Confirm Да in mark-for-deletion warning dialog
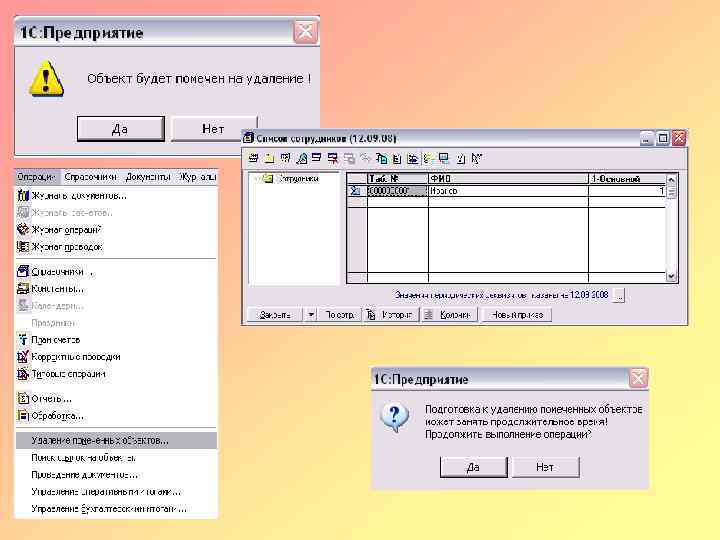This screenshot has width=720, height=540. pos(120,129)
